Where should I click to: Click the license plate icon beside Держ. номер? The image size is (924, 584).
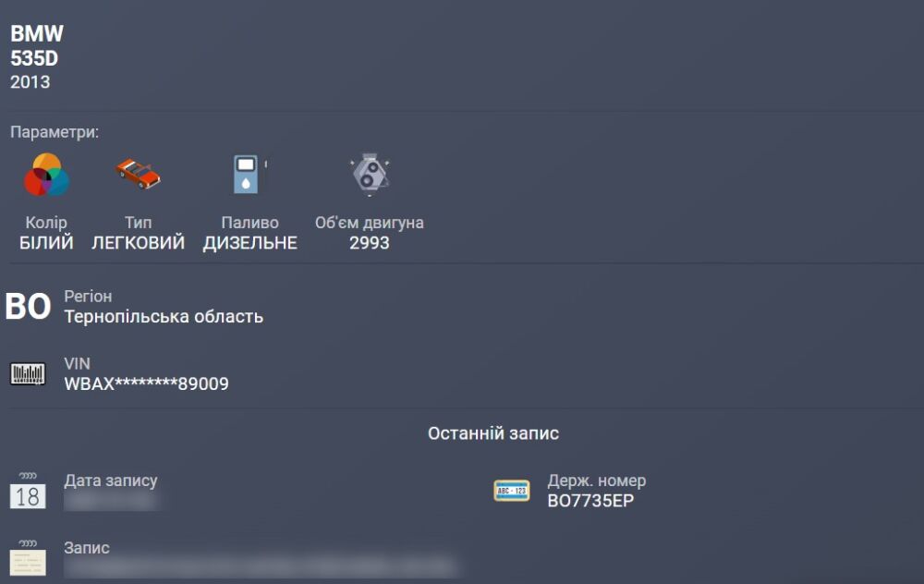(x=512, y=491)
